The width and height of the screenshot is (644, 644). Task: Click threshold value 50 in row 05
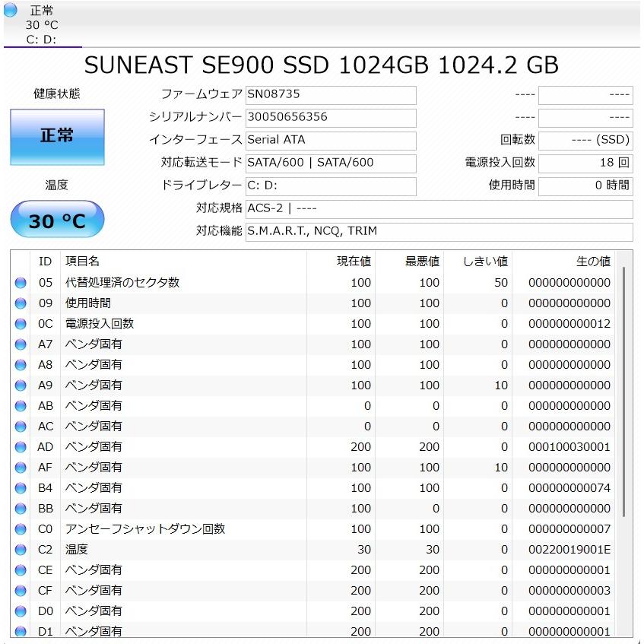click(x=501, y=283)
